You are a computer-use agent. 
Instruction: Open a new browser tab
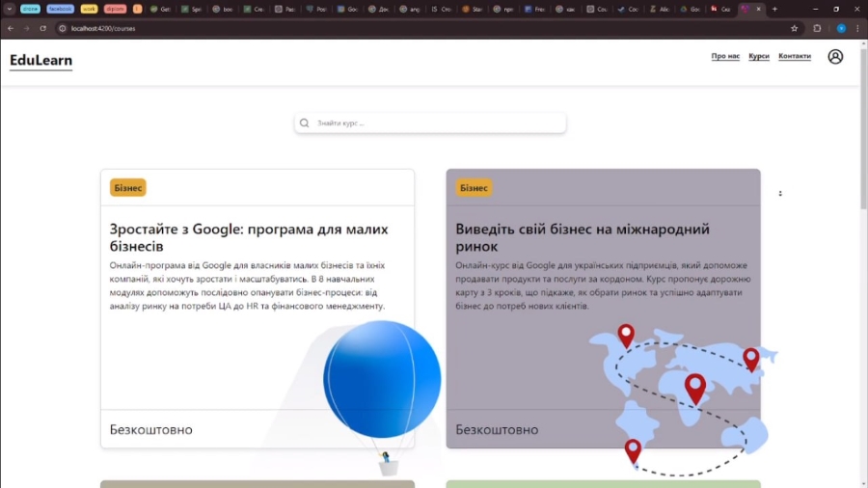coord(774,9)
